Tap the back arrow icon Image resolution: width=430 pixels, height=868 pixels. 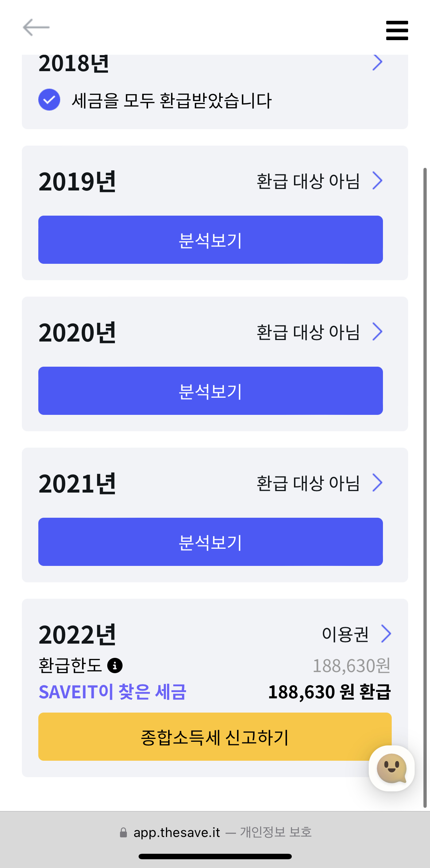click(x=36, y=27)
